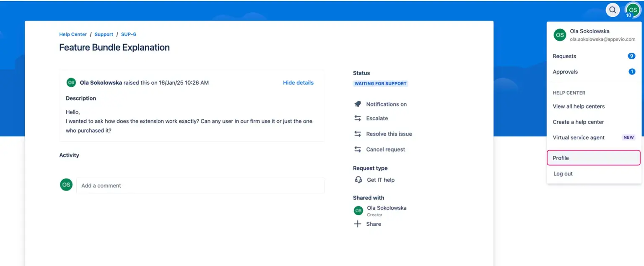The width and height of the screenshot is (644, 266).
Task: Choose Log out from the menu
Action: (x=563, y=174)
